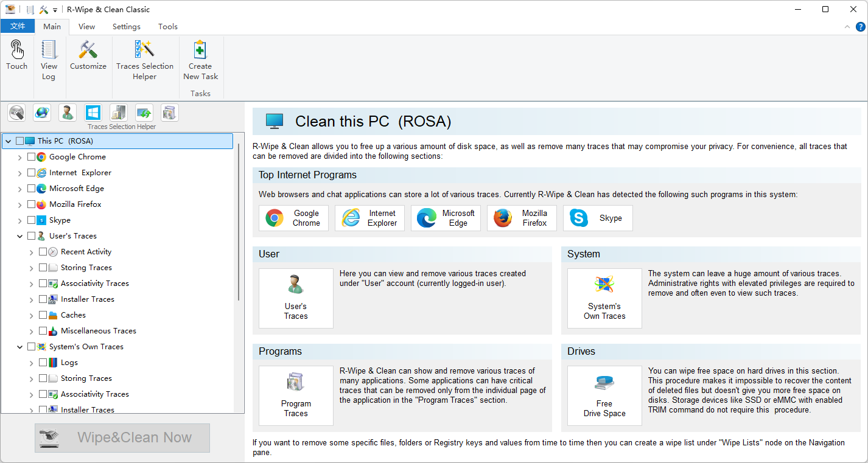Expand the Google Chrome tree node
Image resolution: width=868 pixels, height=463 pixels.
click(19, 157)
